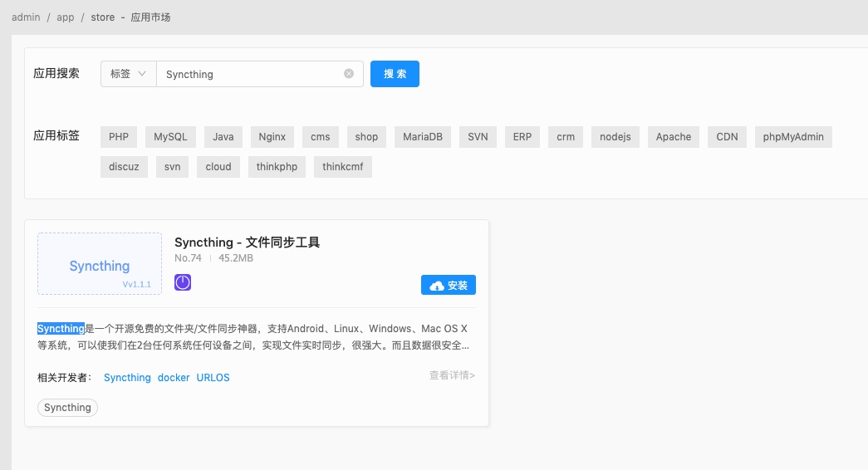This screenshot has width=868, height=470.
Task: Select the ERP tag
Action: [x=522, y=137]
